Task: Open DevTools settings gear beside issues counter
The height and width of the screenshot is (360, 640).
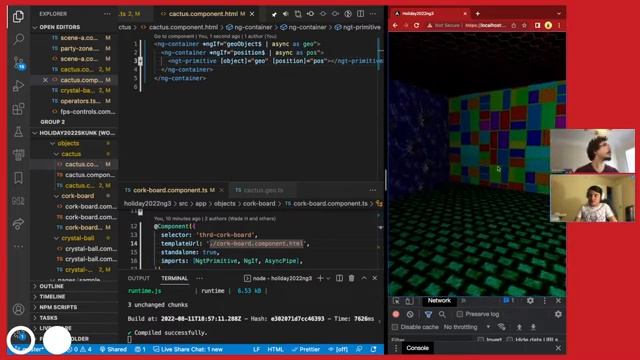Action: (530, 300)
